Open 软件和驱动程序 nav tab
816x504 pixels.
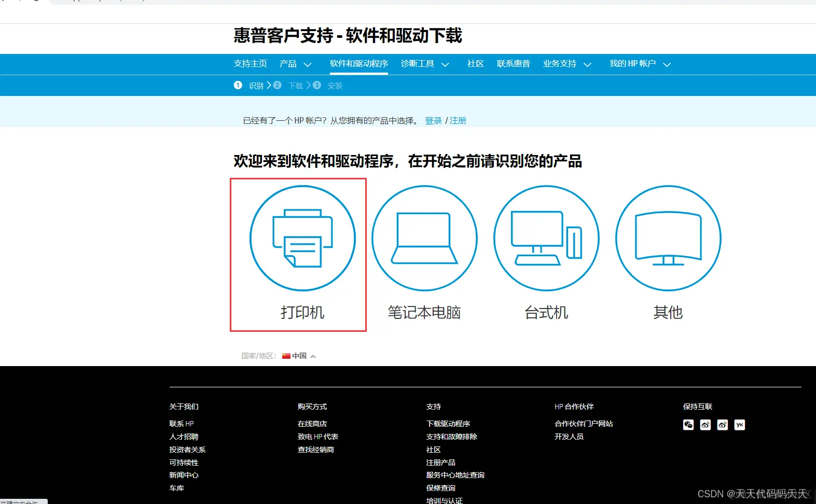359,64
